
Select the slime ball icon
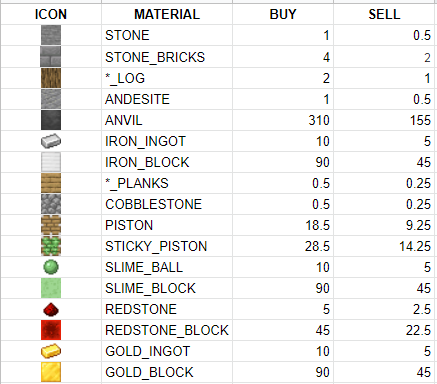click(51, 267)
